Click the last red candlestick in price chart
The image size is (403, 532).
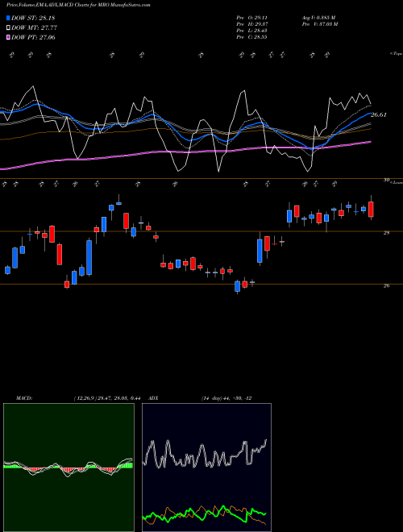371,210
